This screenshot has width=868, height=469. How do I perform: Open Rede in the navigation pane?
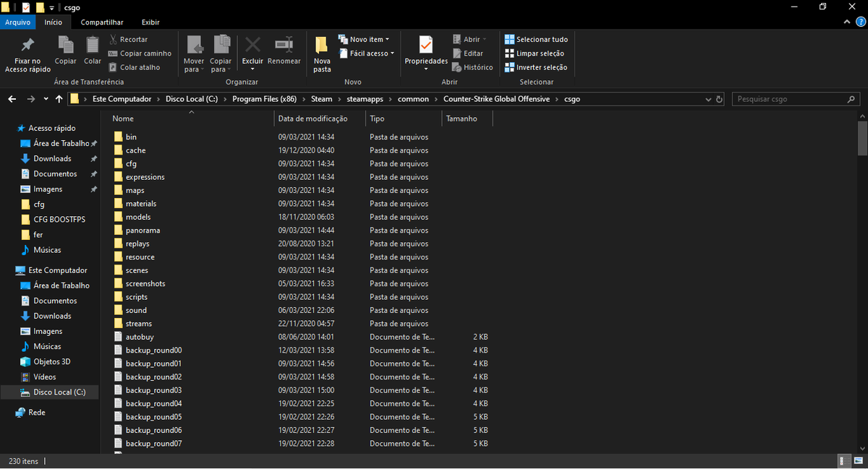[37, 413]
